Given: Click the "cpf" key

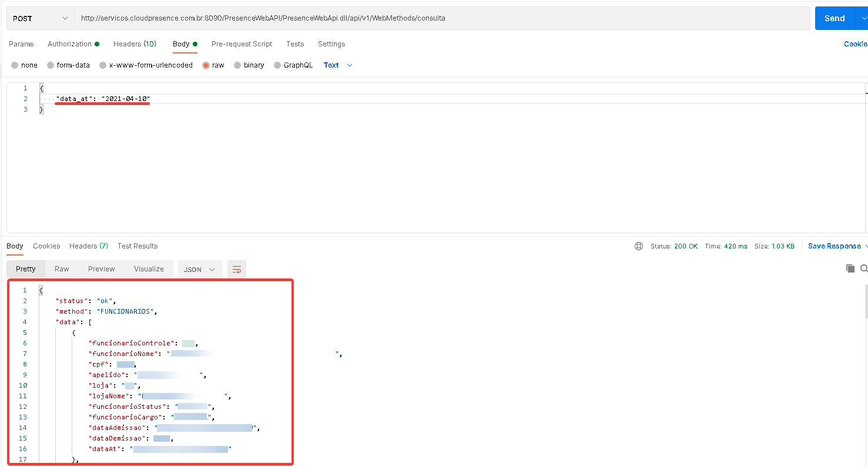Looking at the screenshot, I should click(x=100, y=364).
